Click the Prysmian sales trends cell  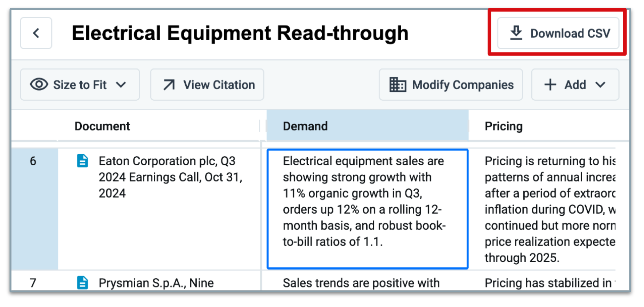368,282
